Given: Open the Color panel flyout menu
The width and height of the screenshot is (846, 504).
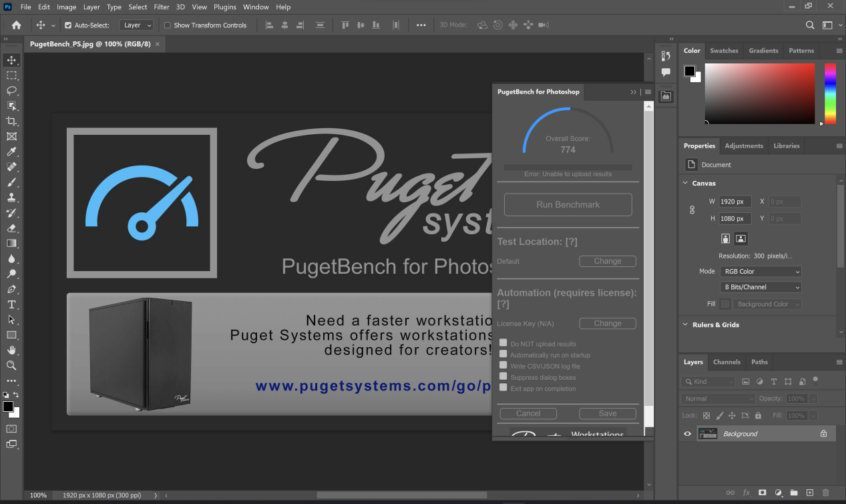Looking at the screenshot, I should point(839,51).
